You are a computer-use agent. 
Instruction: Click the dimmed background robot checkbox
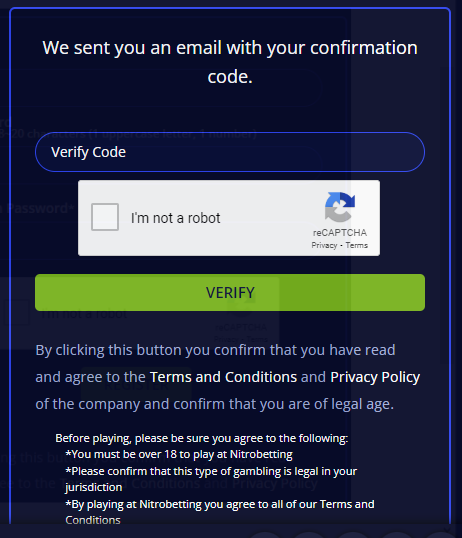(16, 313)
